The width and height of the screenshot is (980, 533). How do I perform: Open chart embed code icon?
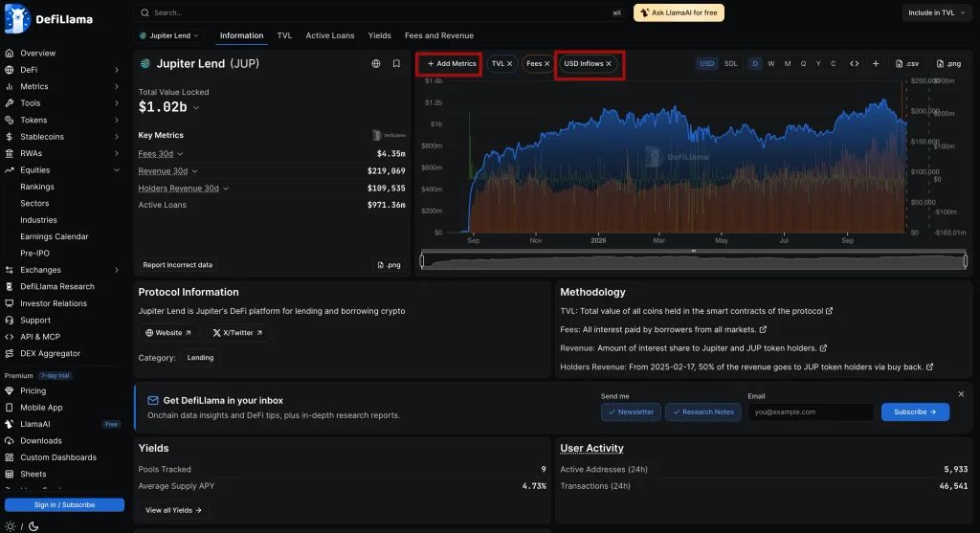(x=855, y=64)
